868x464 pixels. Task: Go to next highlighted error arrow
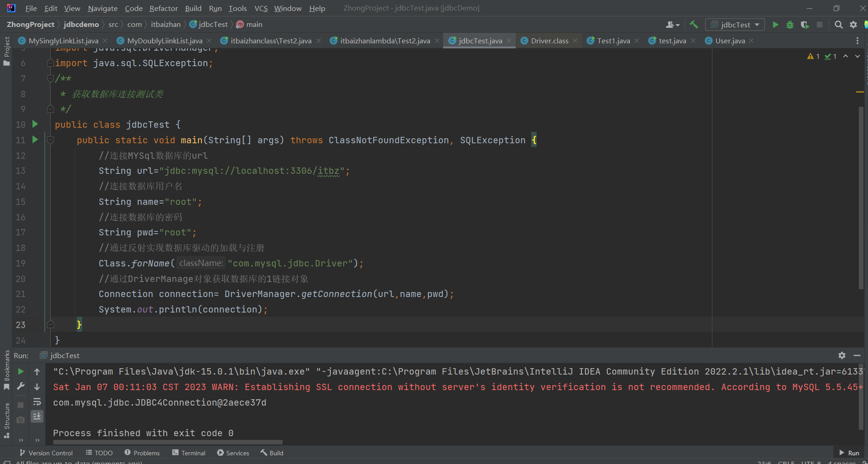coord(858,56)
